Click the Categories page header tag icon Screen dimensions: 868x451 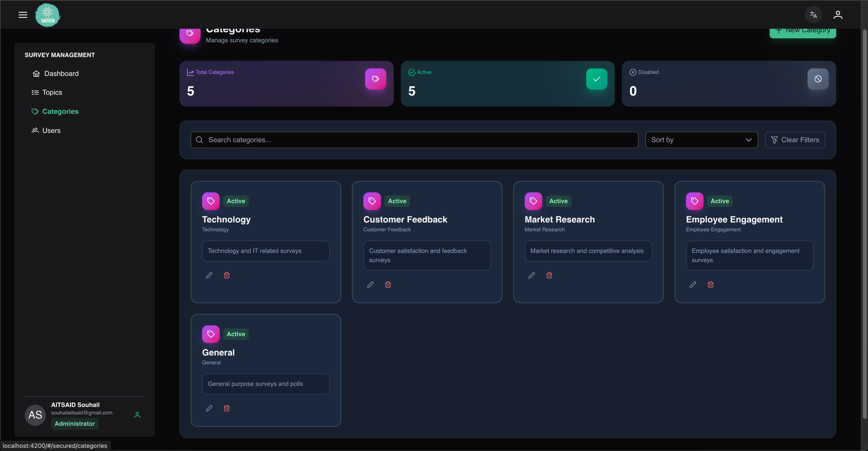(190, 35)
